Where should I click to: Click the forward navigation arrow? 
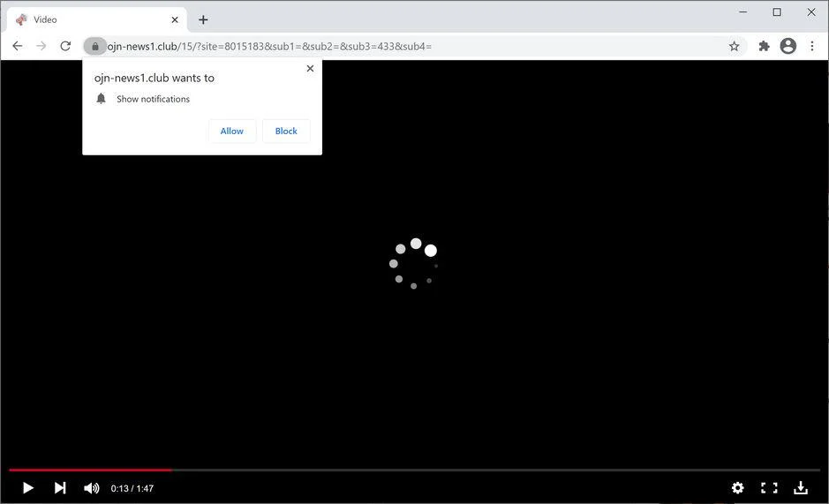pyautogui.click(x=41, y=46)
